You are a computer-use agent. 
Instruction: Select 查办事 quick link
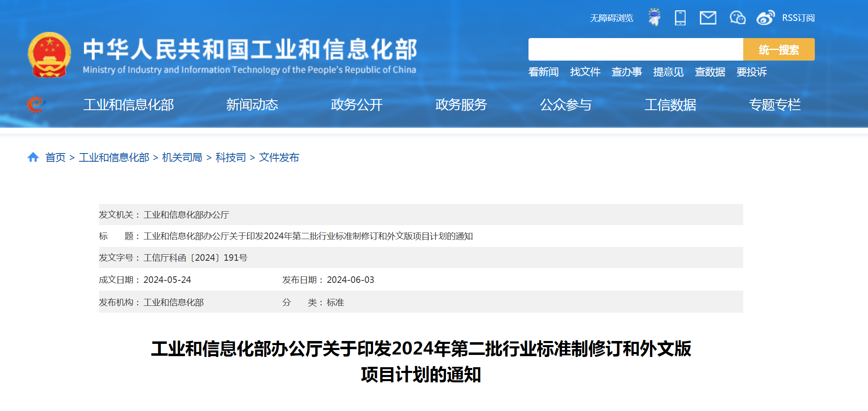627,72
